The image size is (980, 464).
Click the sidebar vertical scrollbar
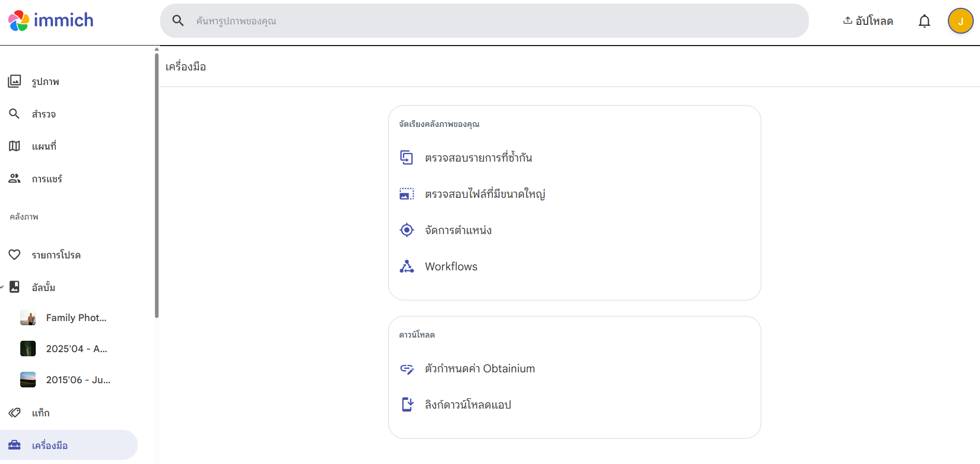(157, 185)
